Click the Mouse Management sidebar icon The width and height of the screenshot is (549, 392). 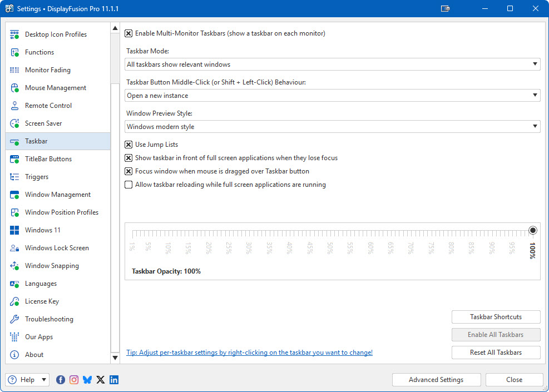click(x=14, y=87)
